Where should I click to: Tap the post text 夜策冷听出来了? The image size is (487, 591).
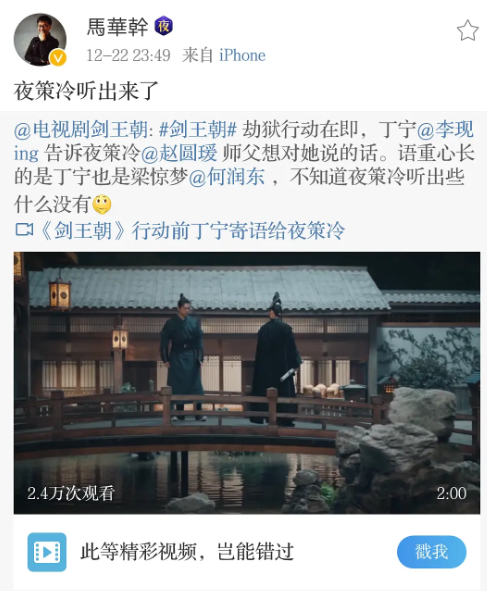(86, 91)
